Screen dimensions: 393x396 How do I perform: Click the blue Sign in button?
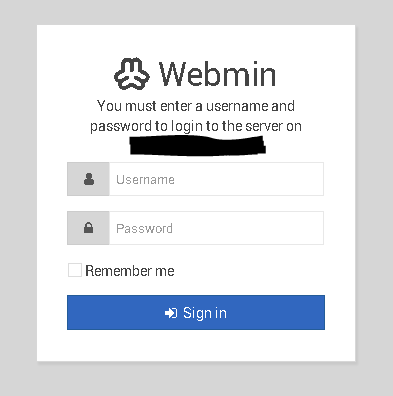(x=196, y=312)
